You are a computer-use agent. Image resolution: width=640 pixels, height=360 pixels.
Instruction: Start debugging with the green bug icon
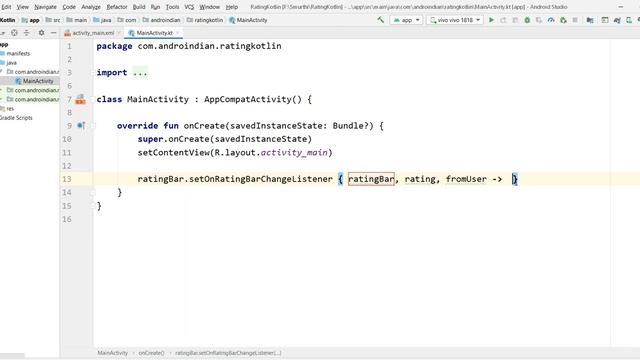[527, 20]
